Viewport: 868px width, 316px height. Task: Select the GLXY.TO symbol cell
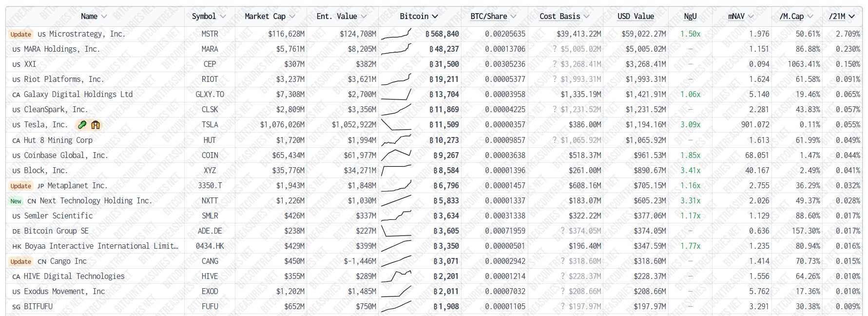tap(210, 94)
